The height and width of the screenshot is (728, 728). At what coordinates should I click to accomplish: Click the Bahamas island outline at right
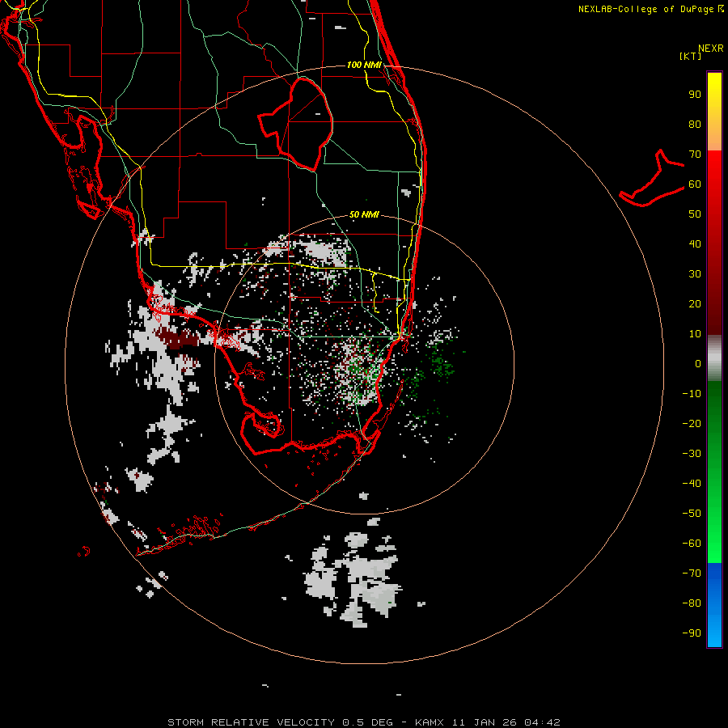(652, 179)
